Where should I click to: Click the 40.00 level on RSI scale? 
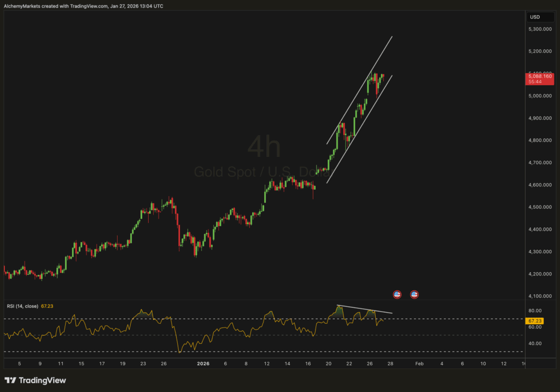[x=535, y=343]
